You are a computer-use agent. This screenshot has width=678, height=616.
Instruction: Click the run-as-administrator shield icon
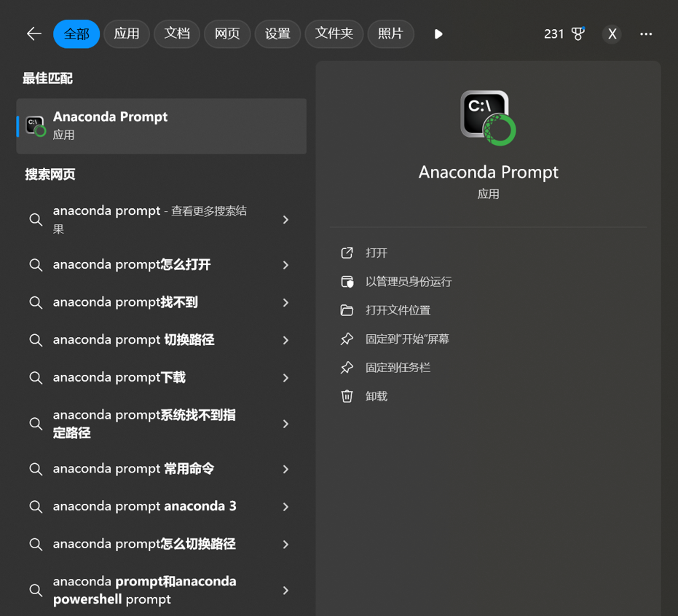347,281
